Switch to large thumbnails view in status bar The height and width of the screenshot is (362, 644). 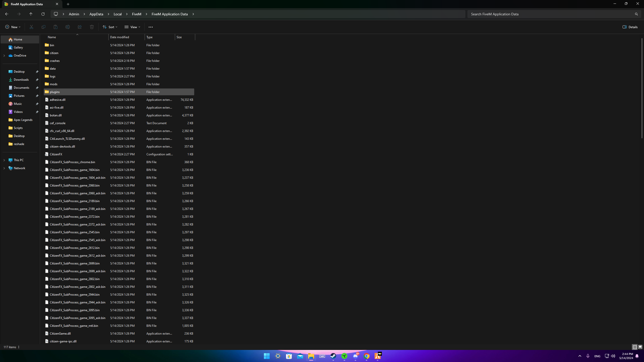coord(640,347)
